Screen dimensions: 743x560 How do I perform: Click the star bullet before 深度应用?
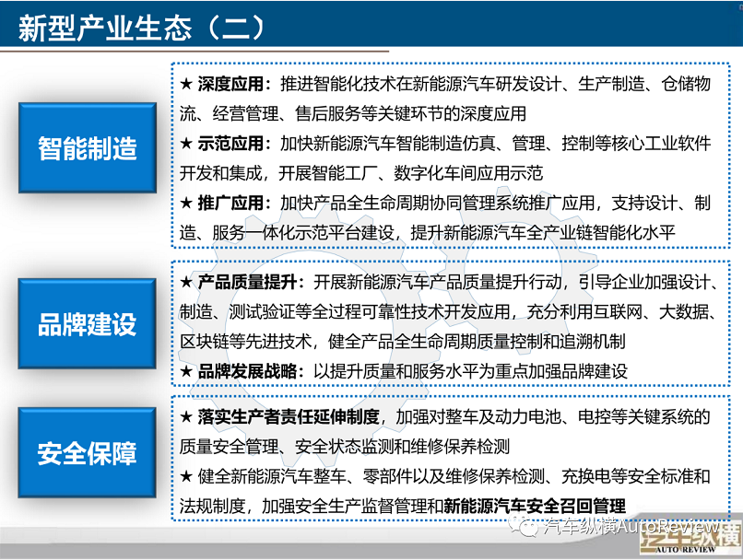186,84
